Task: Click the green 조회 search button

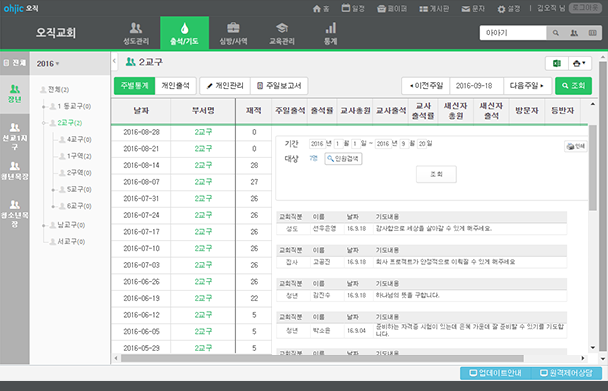Action: (x=573, y=86)
